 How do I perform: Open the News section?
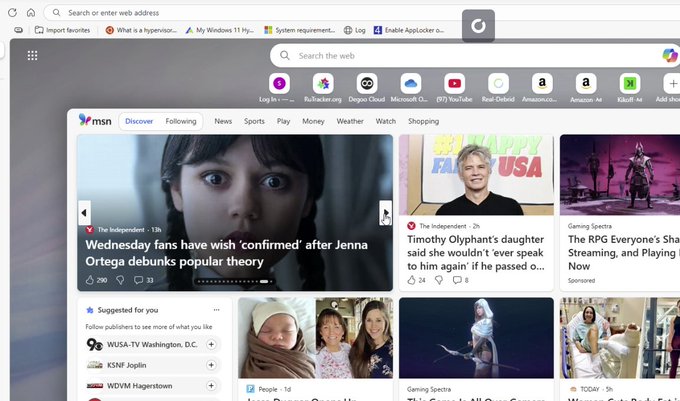(x=223, y=121)
